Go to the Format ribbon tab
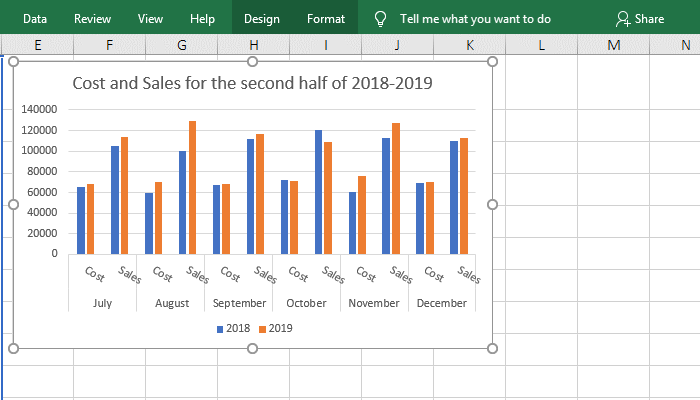 (326, 19)
